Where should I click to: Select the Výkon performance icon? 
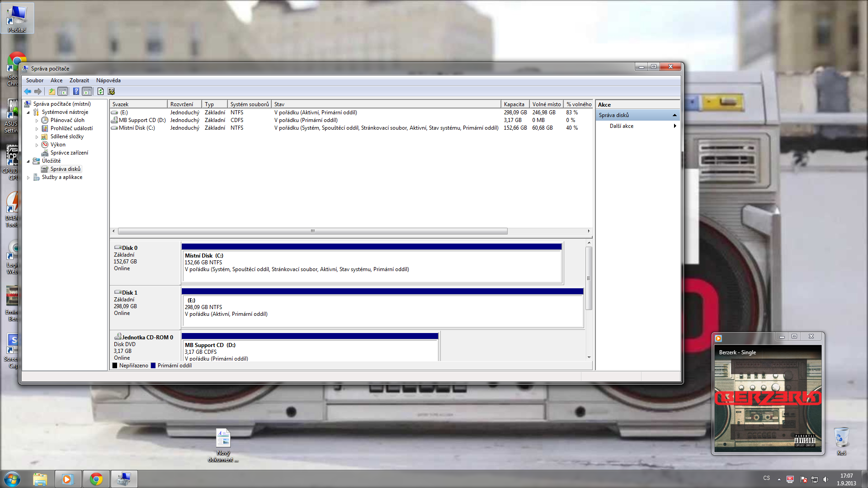pyautogui.click(x=45, y=145)
